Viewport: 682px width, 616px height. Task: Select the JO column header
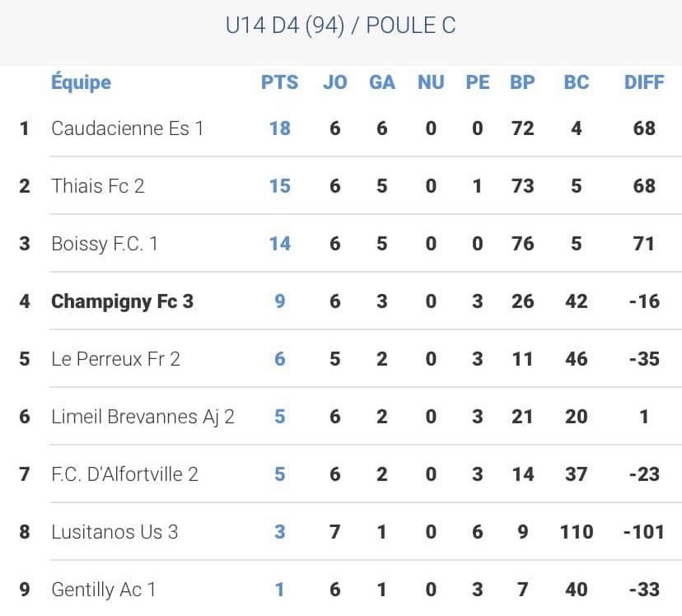coord(334,82)
